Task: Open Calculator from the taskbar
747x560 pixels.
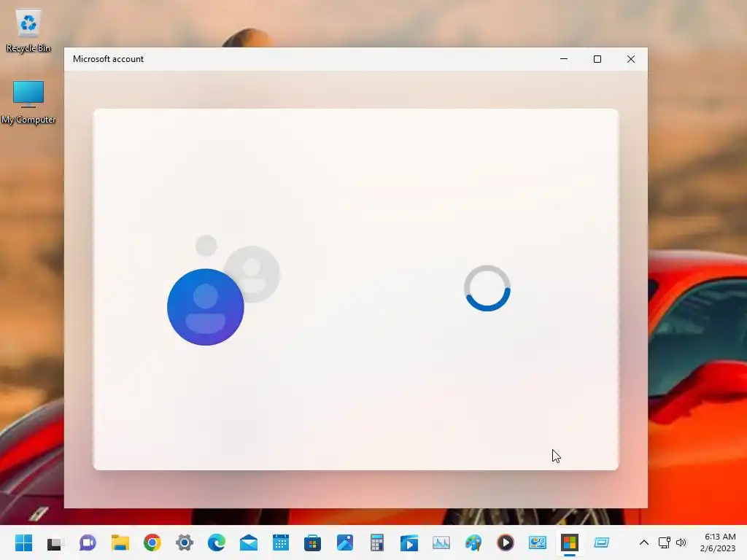Action: pos(377,542)
